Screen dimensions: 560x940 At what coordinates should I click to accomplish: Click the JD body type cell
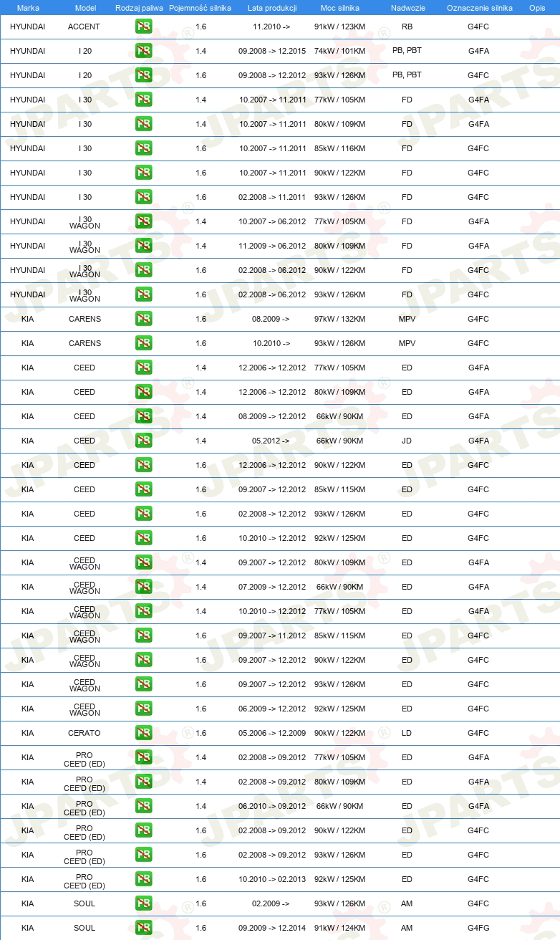coord(407,441)
